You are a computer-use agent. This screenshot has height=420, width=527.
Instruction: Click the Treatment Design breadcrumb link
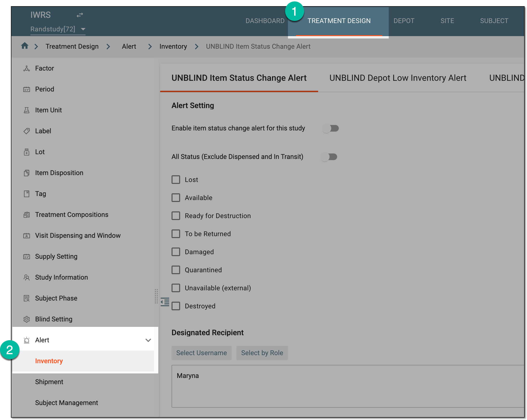pyautogui.click(x=72, y=46)
